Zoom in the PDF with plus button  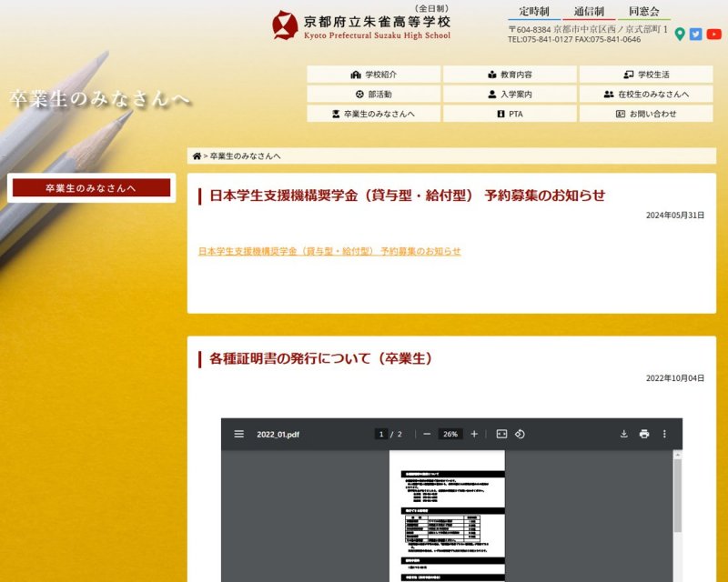pos(474,434)
